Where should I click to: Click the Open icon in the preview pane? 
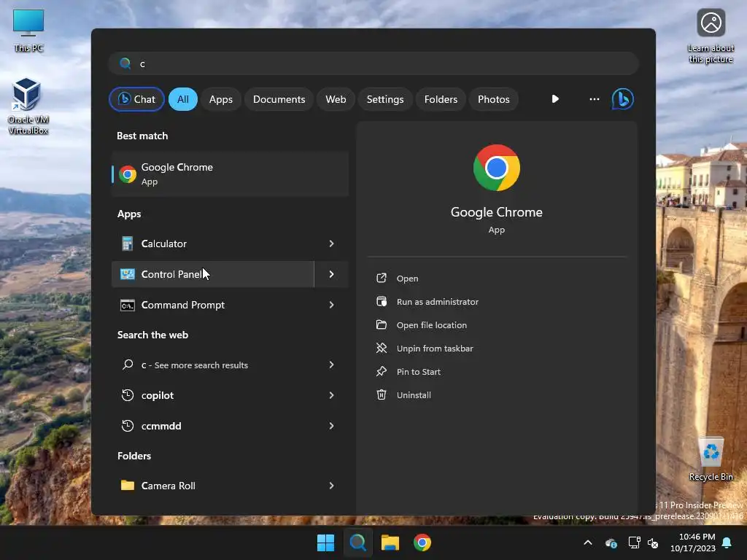pos(382,278)
